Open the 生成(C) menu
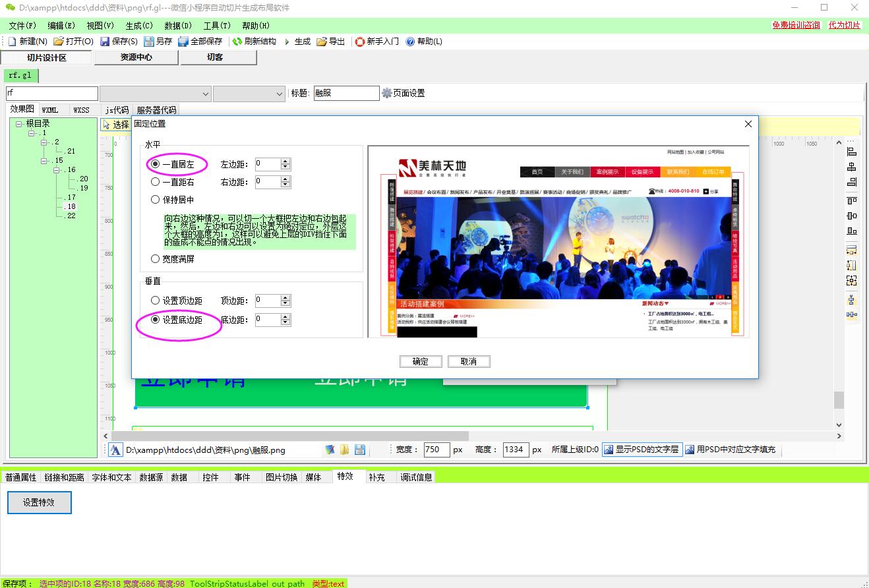 [x=139, y=26]
